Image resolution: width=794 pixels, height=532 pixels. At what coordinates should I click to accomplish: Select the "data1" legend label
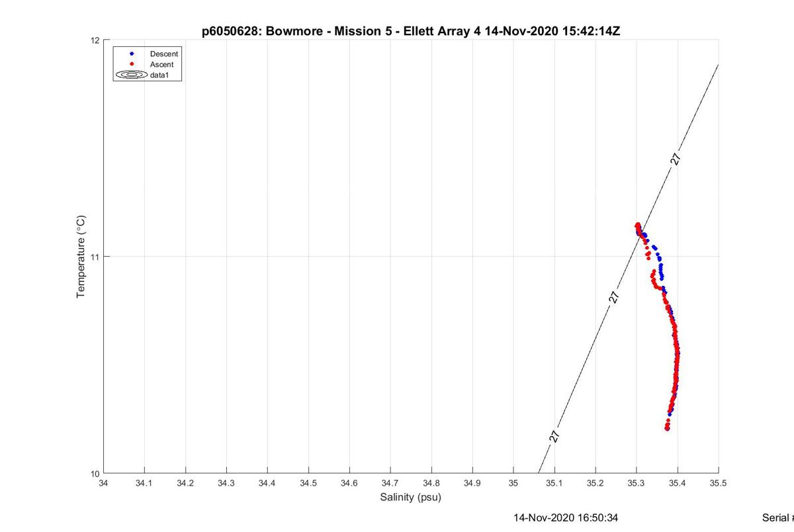coord(161,75)
